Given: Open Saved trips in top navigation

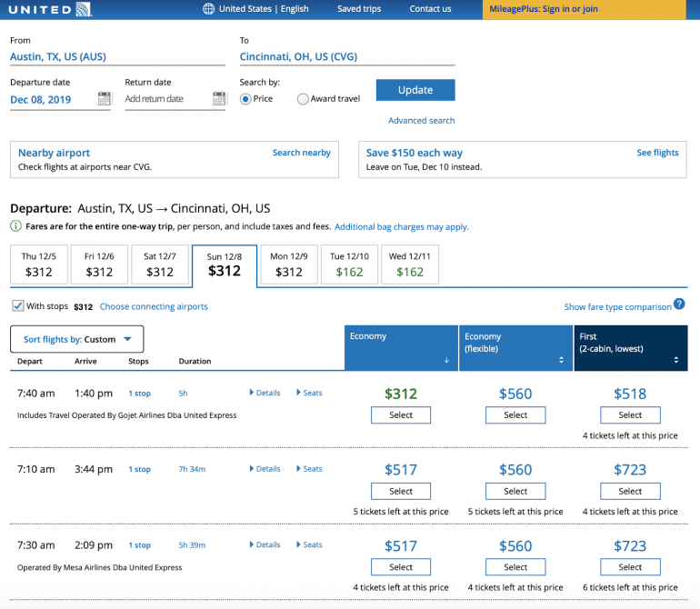Looking at the screenshot, I should 360,9.
